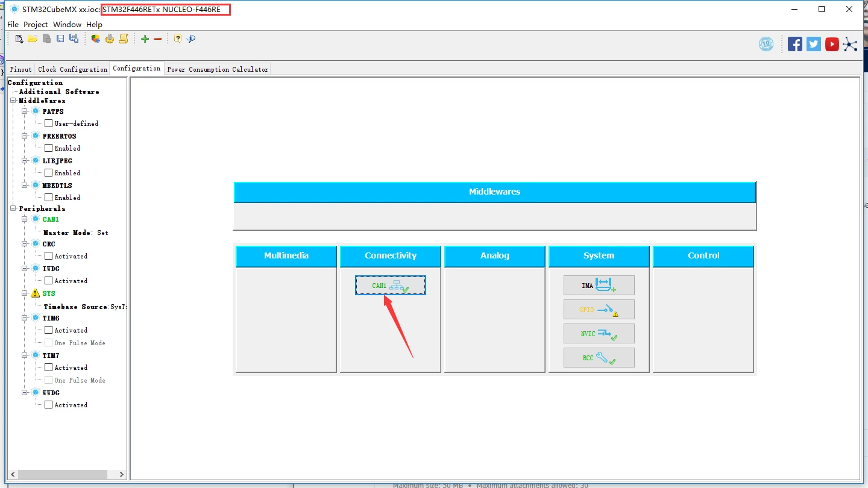The height and width of the screenshot is (488, 868).
Task: Click the FATFS cube icon in the tree
Action: pos(36,111)
